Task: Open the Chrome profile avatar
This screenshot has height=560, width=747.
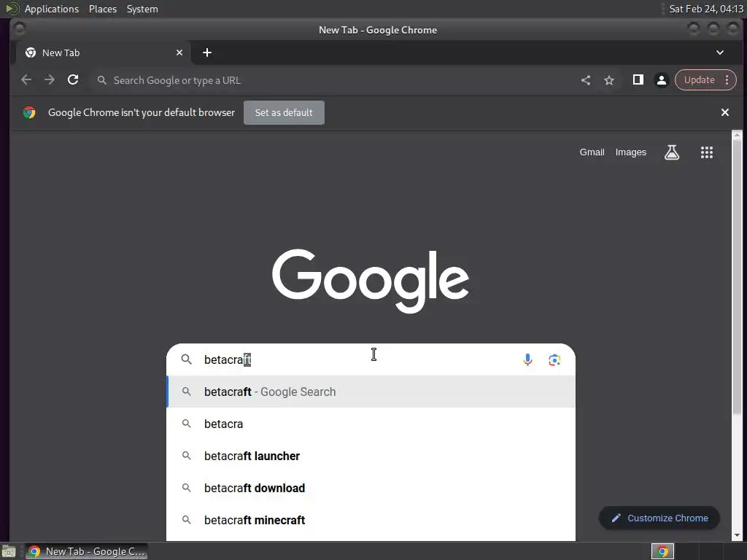Action: click(661, 80)
